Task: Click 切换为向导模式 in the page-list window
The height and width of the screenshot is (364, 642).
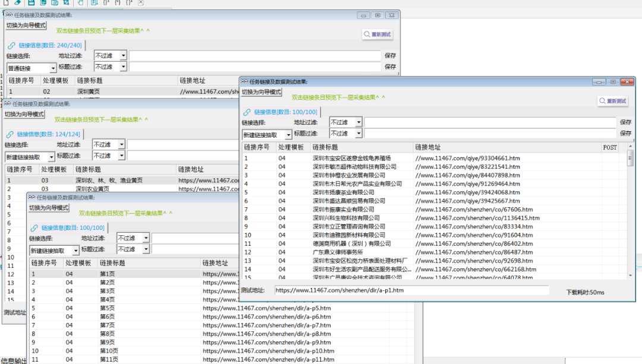Action: tap(49, 208)
